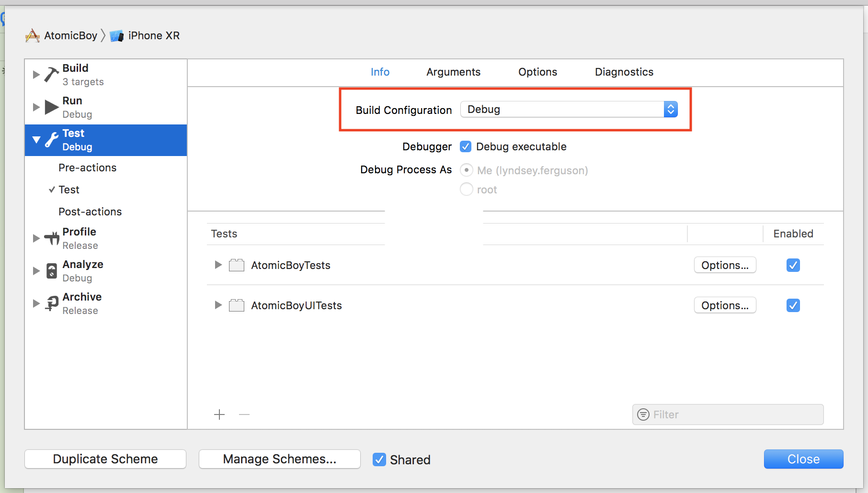The height and width of the screenshot is (493, 868).
Task: Click the AtomicBoyTests row name
Action: pos(291,265)
